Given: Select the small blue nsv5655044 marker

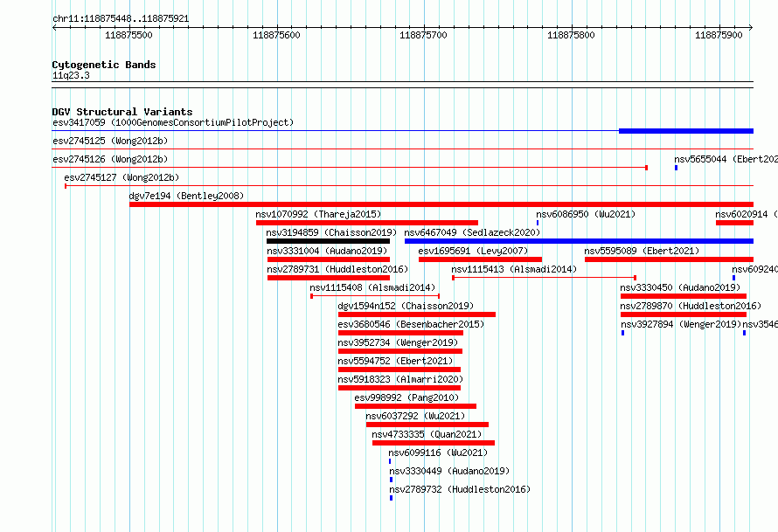Looking at the screenshot, I should coord(676,168).
